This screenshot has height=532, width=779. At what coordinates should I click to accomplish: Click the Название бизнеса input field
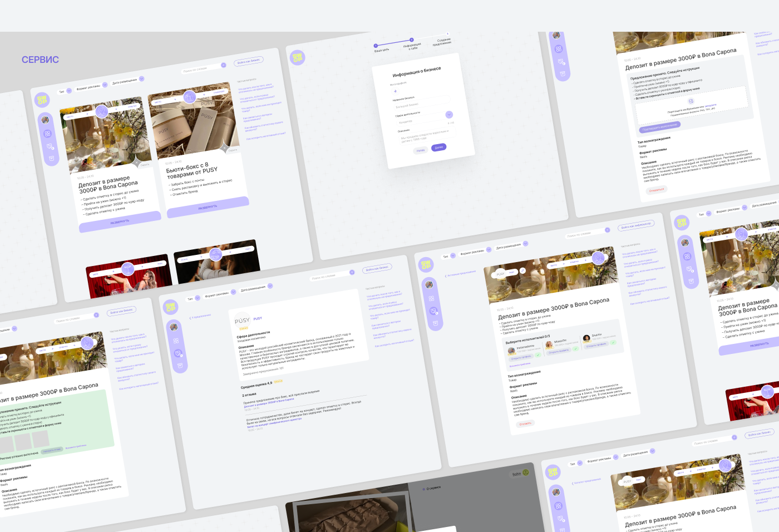click(422, 102)
